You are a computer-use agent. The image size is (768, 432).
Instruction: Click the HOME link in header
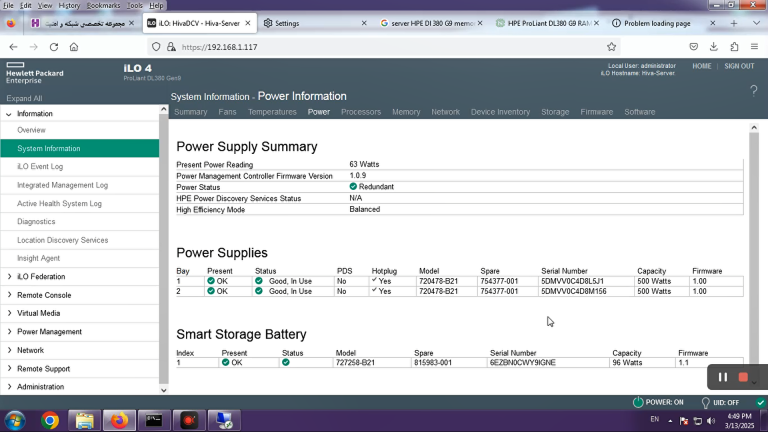pyautogui.click(x=701, y=66)
